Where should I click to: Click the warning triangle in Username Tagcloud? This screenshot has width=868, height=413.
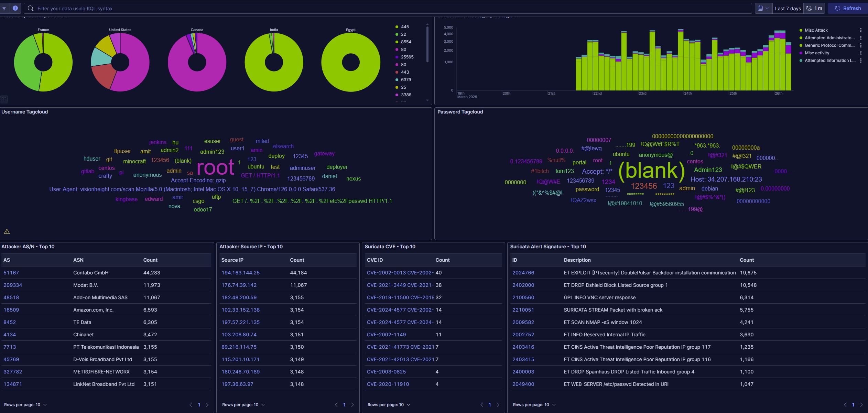click(7, 231)
